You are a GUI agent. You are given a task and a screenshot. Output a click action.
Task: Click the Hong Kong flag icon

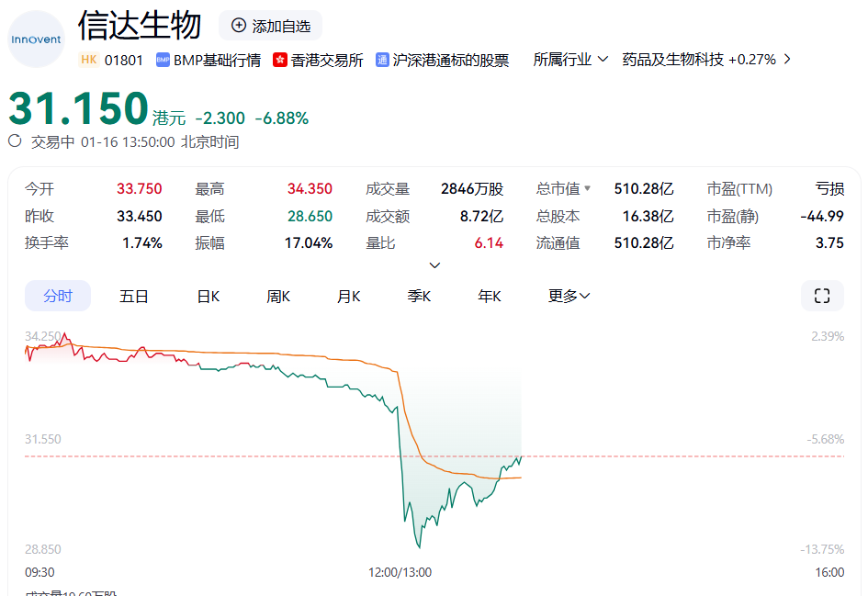tap(280, 61)
